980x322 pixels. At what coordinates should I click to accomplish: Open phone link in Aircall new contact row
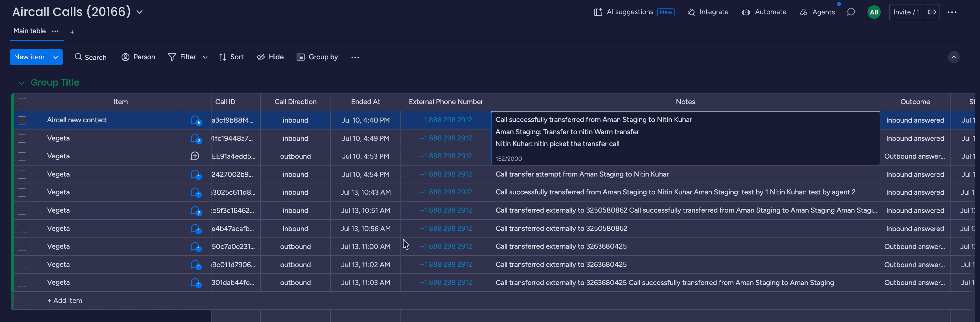click(446, 120)
